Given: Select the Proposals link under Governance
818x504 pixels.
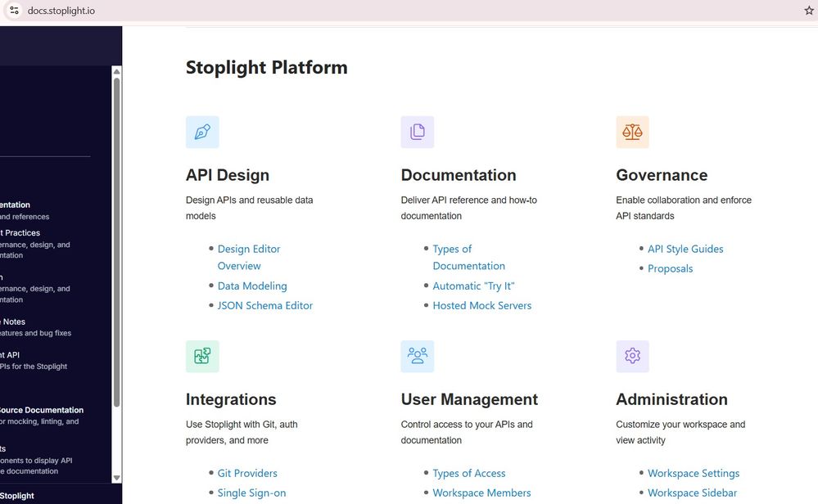Looking at the screenshot, I should tap(670, 268).
